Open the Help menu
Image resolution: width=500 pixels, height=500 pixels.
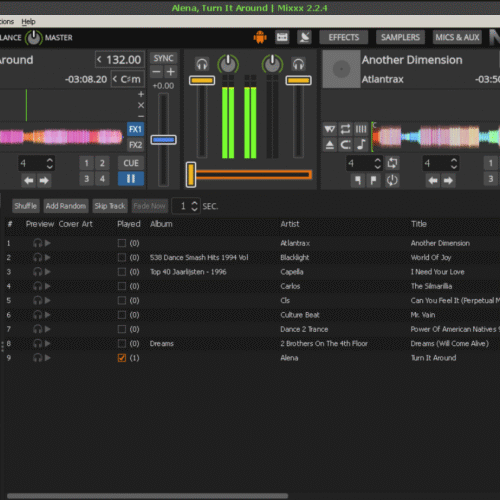(x=28, y=22)
